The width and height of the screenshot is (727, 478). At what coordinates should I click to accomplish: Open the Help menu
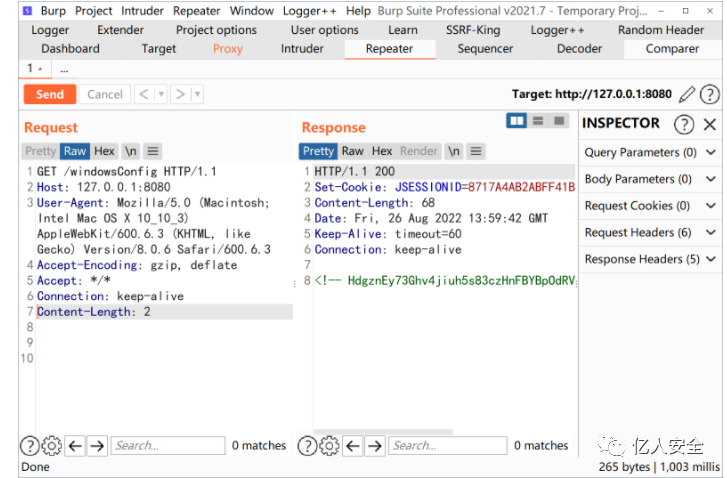(358, 11)
